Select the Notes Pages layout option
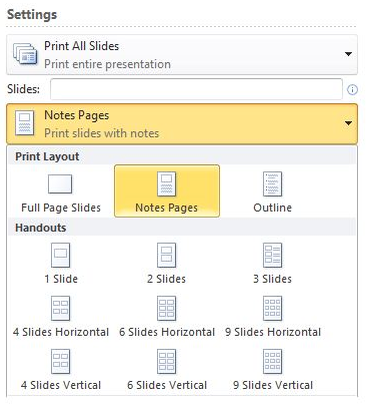370x404 pixels. pyautogui.click(x=167, y=191)
